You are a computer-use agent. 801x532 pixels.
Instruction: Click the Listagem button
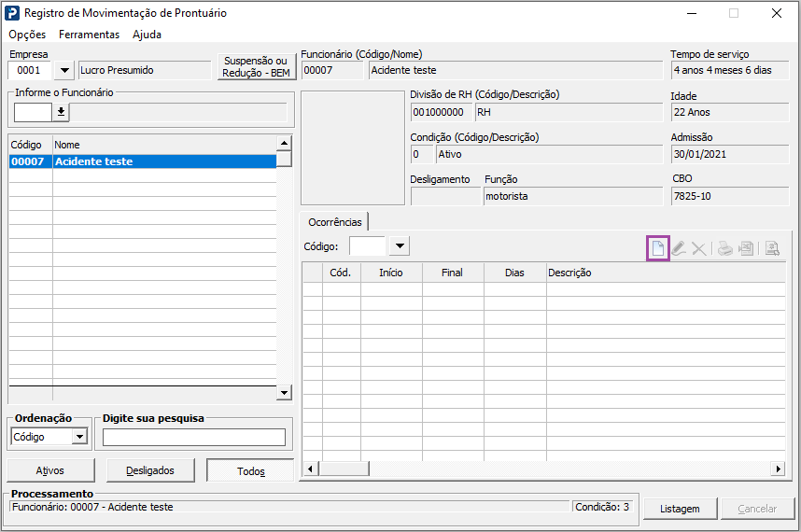click(x=680, y=509)
